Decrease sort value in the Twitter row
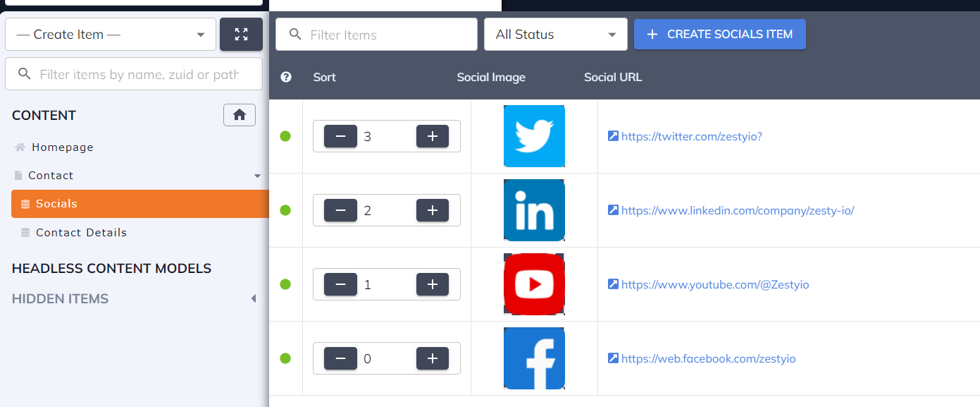Image resolution: width=980 pixels, height=407 pixels. tap(340, 136)
